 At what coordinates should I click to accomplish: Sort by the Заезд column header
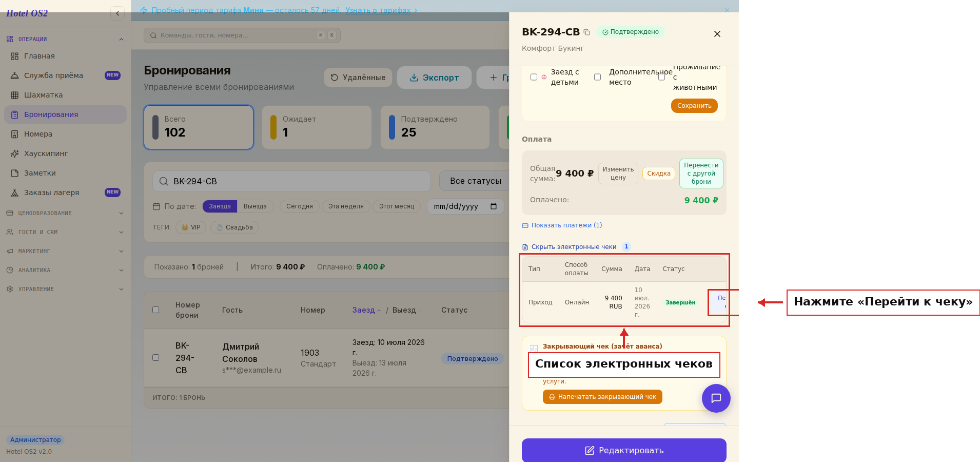click(366, 310)
